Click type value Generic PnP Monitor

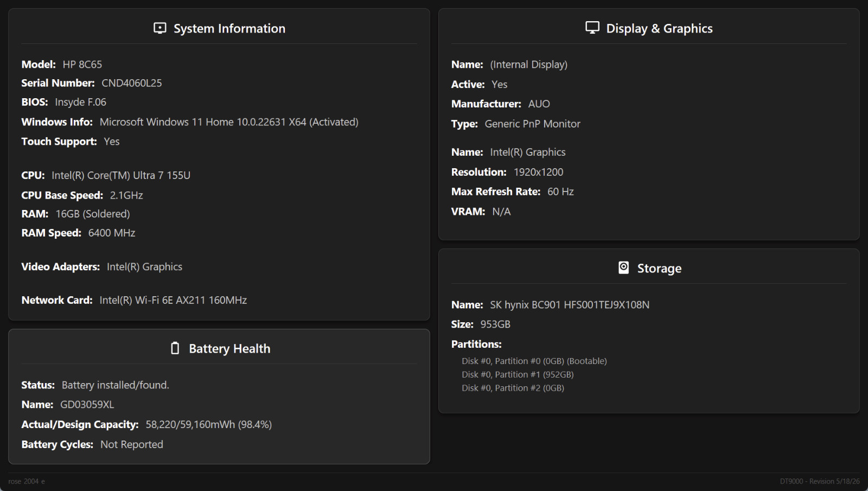[533, 124]
